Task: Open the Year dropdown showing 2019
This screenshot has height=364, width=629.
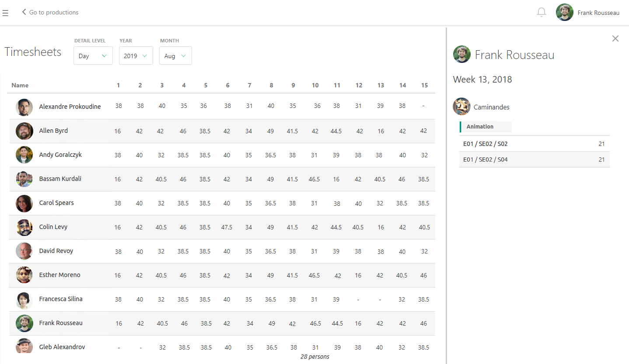Action: [x=136, y=56]
